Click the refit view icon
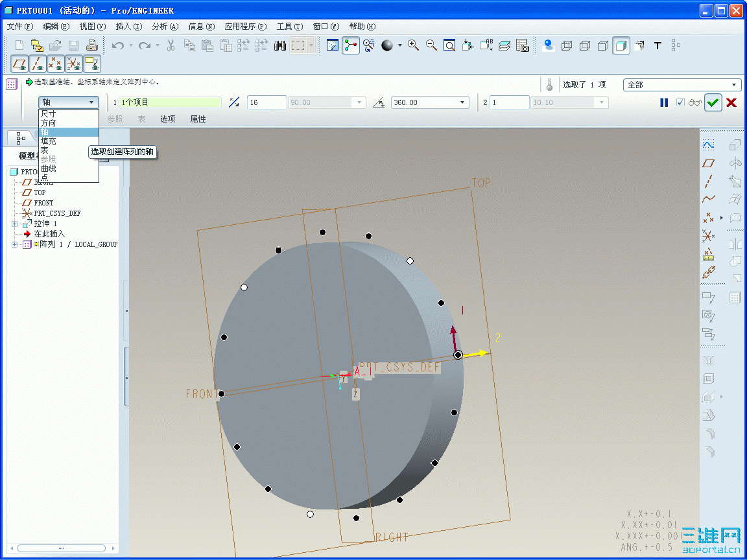The width and height of the screenshot is (747, 560). (x=449, y=45)
